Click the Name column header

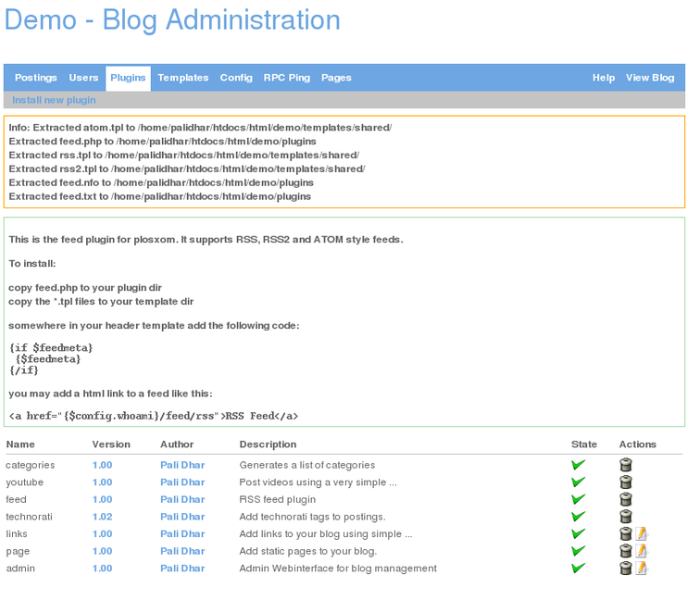(x=20, y=444)
